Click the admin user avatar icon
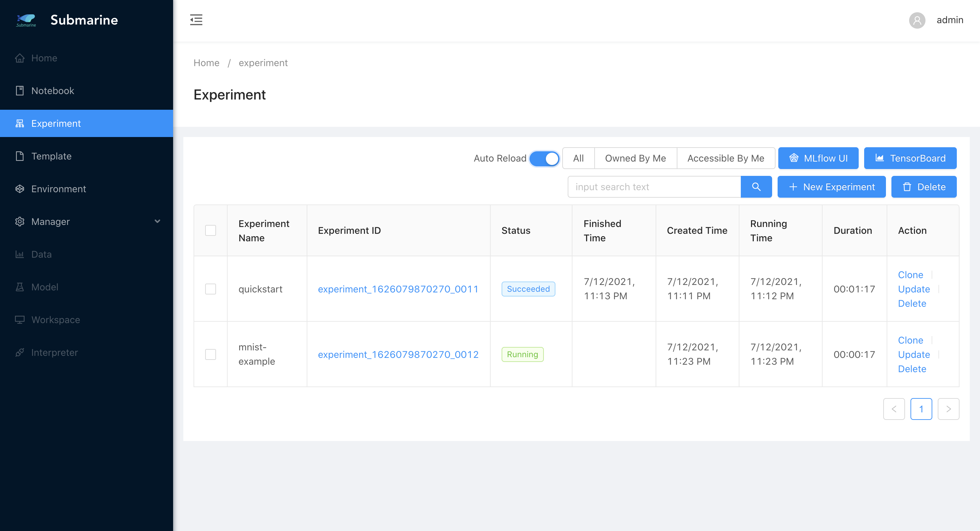 pyautogui.click(x=917, y=20)
